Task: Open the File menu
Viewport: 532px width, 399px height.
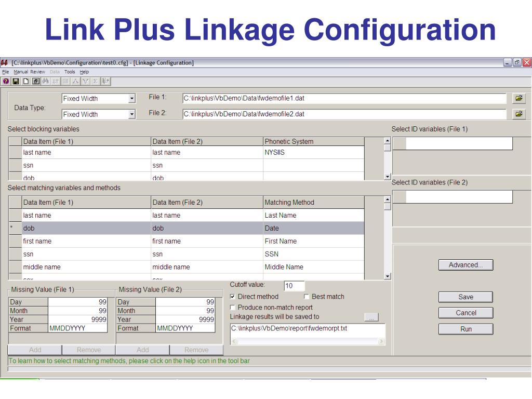Action: [5, 72]
